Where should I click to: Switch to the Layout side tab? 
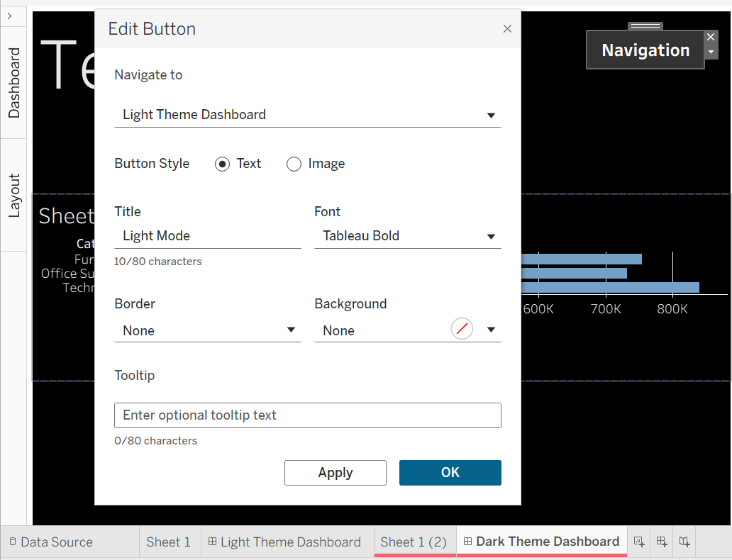pos(14,196)
